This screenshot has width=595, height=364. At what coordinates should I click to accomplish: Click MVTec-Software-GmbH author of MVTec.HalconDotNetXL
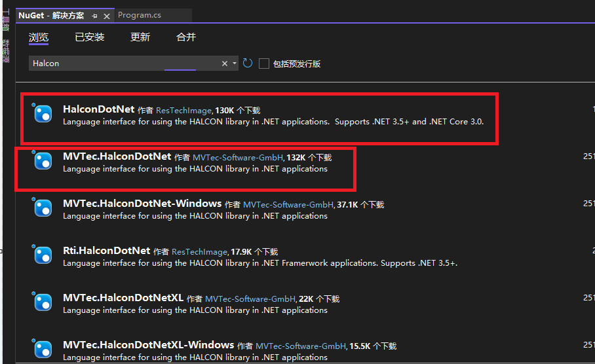tap(250, 299)
